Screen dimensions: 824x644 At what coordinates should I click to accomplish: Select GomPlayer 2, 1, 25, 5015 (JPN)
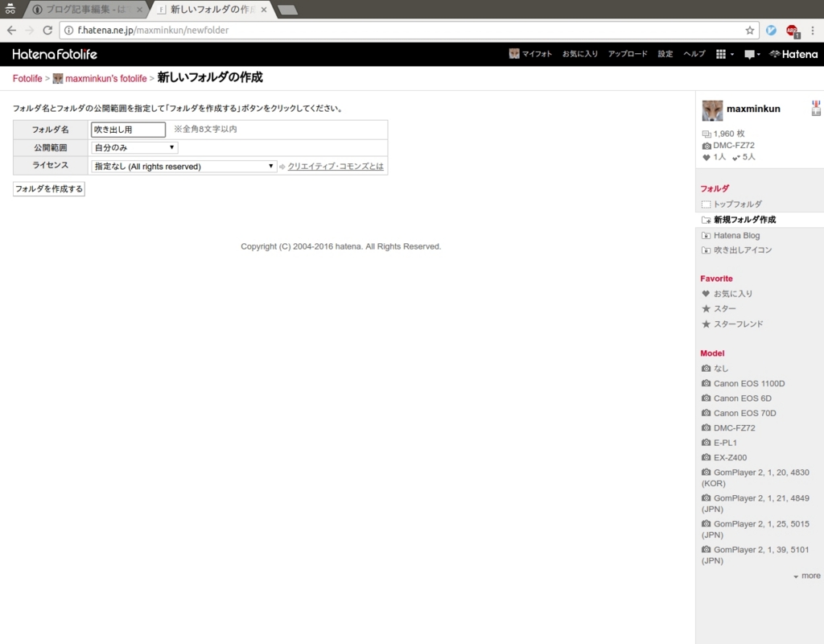click(x=755, y=529)
